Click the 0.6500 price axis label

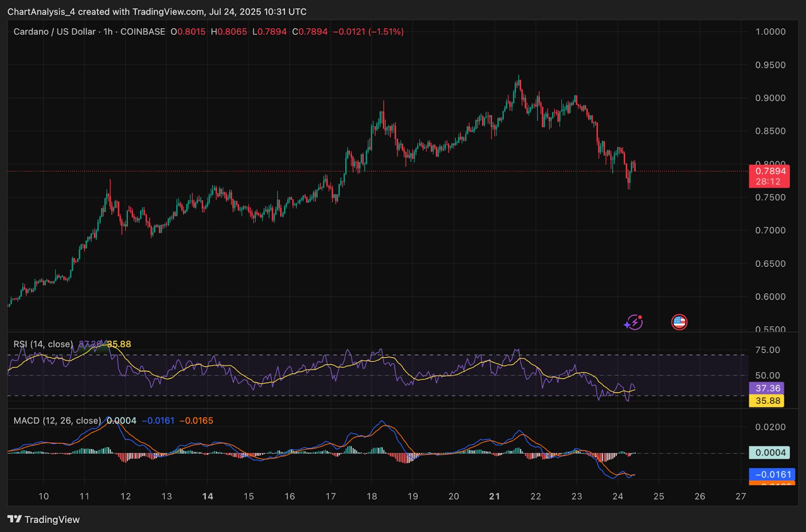pyautogui.click(x=770, y=263)
